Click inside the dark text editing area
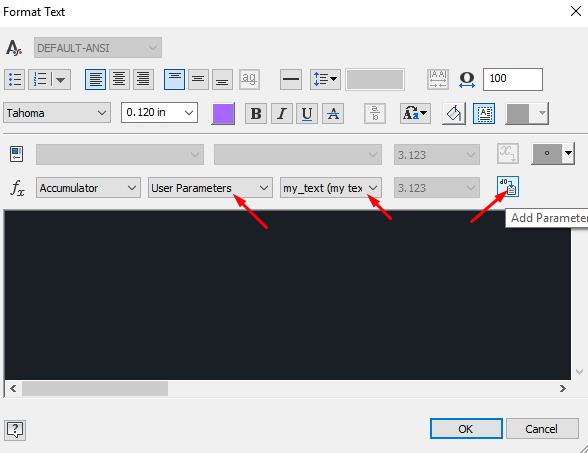This screenshot has height=453, width=588. [288, 295]
